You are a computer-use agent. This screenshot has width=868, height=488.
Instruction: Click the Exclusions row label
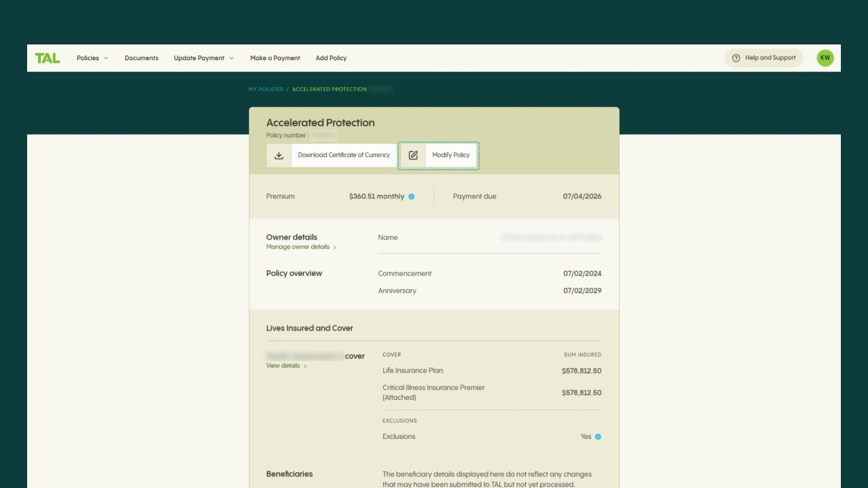pos(399,436)
